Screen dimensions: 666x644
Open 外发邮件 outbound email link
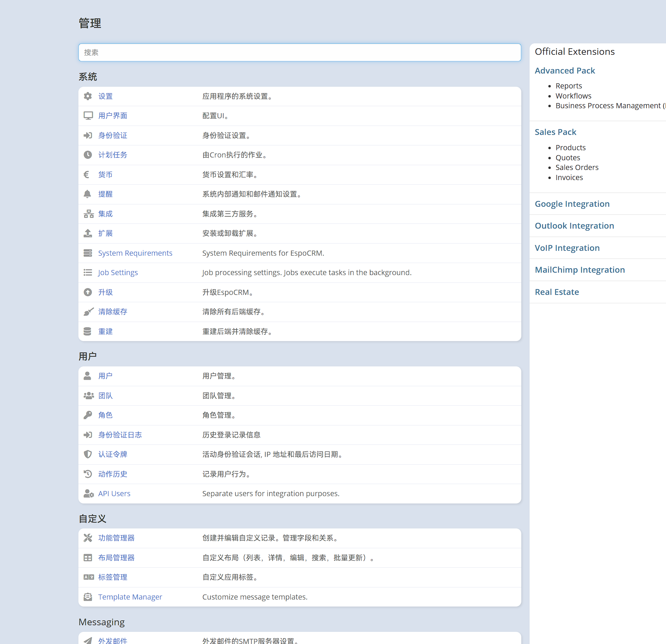(112, 641)
